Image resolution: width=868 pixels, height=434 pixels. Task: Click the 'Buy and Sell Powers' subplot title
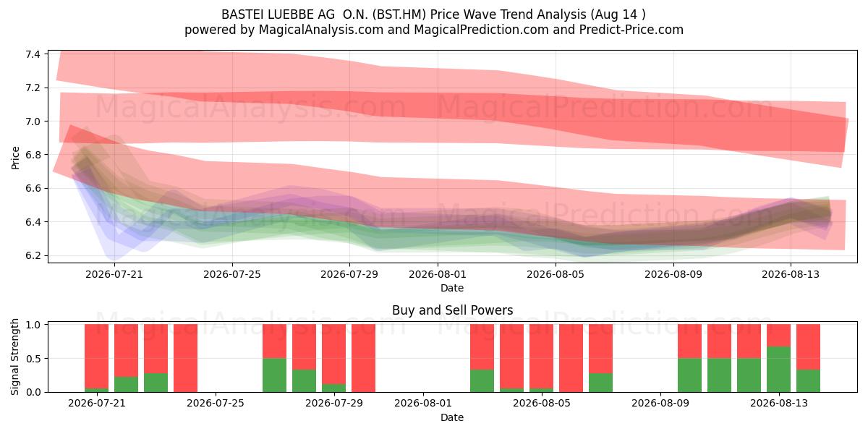point(452,310)
